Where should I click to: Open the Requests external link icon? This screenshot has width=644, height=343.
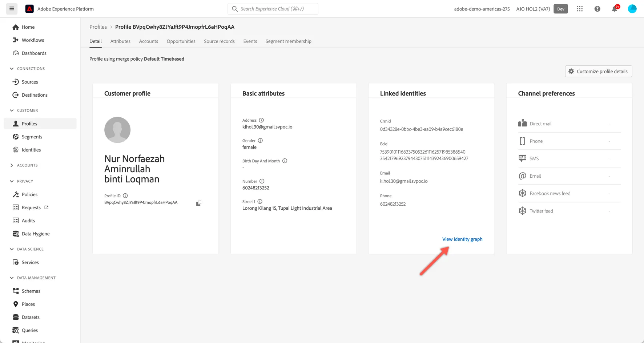47,207
